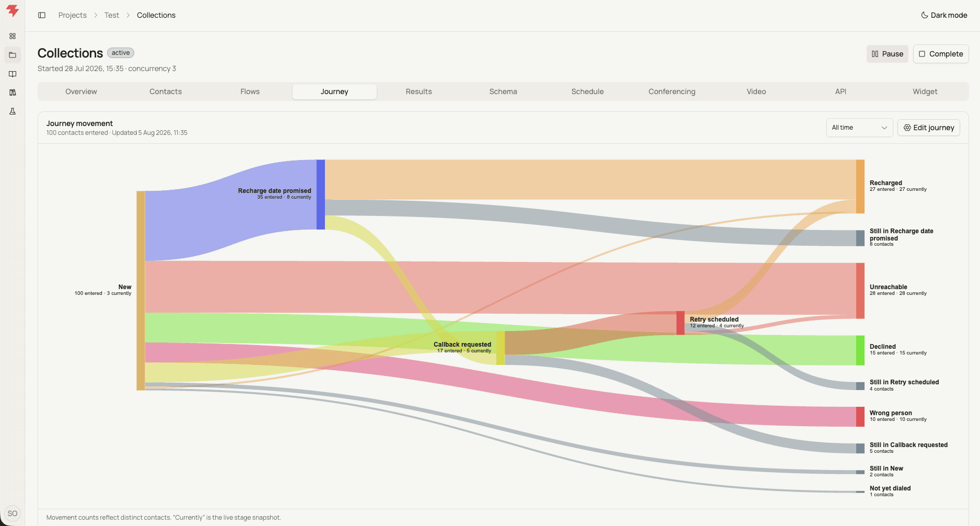
Task: Click the New stage node bar
Action: click(141, 290)
